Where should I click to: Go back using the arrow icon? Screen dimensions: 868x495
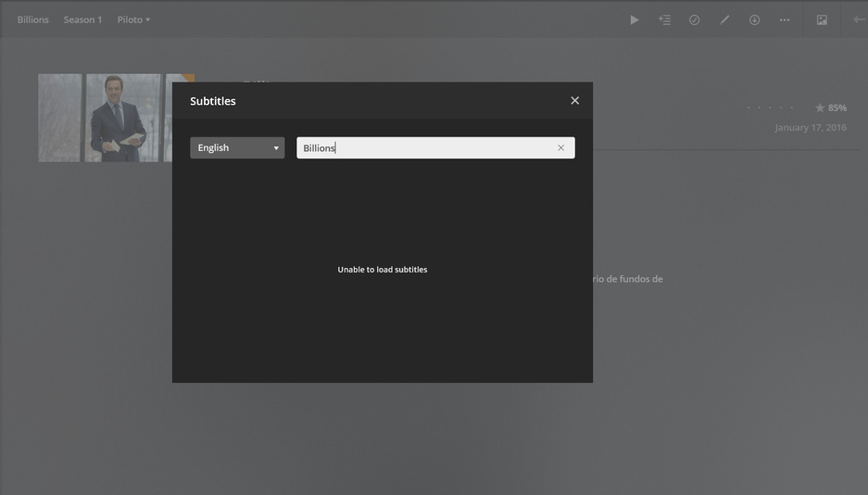tap(859, 19)
